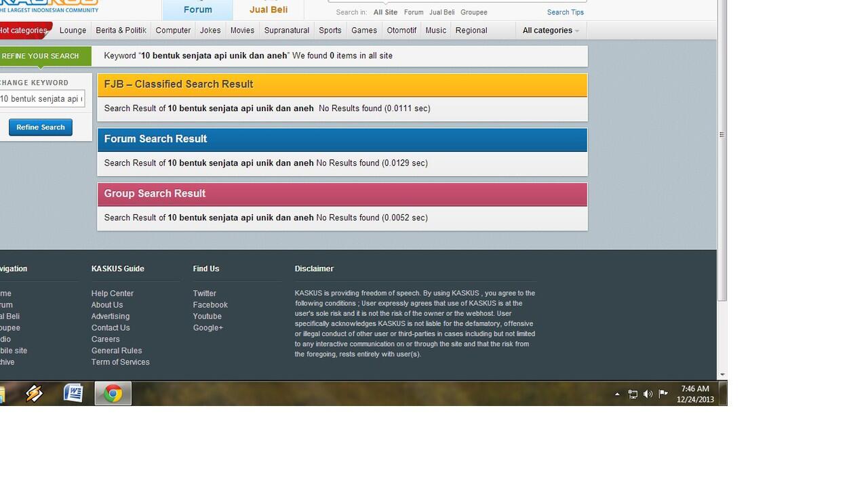Open the Term of Services link
The width and height of the screenshot is (868, 488).
pos(121,363)
